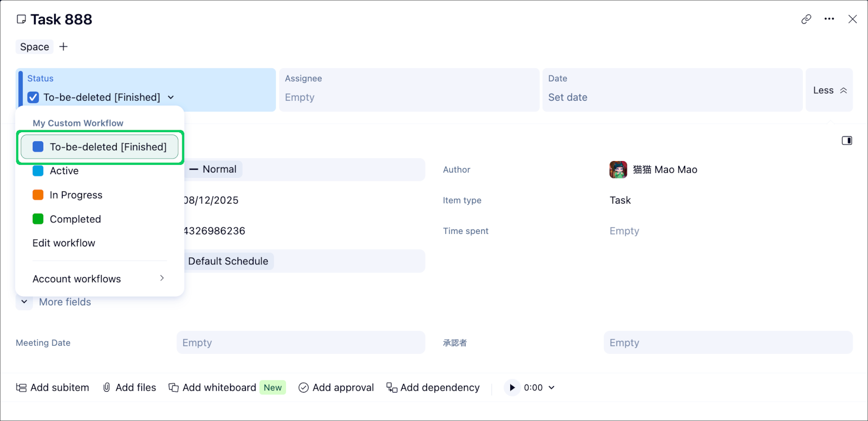Click the task type icon beside Task 888

[x=21, y=19]
